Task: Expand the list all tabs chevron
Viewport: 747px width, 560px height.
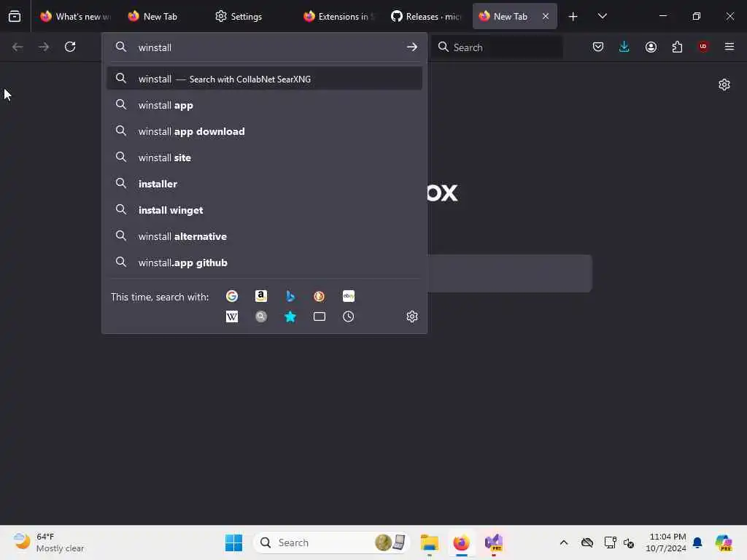Action: 602,16
